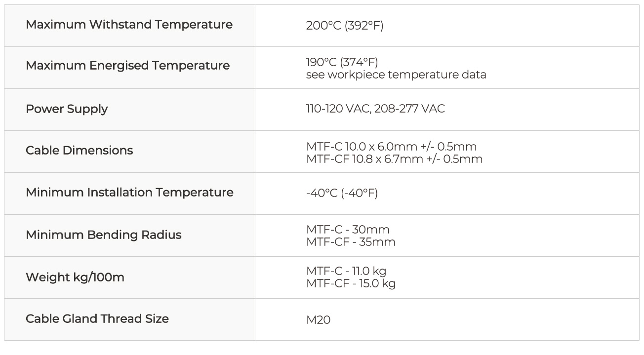
Task: Select the 190°C (374°F) value
Action: (x=342, y=62)
